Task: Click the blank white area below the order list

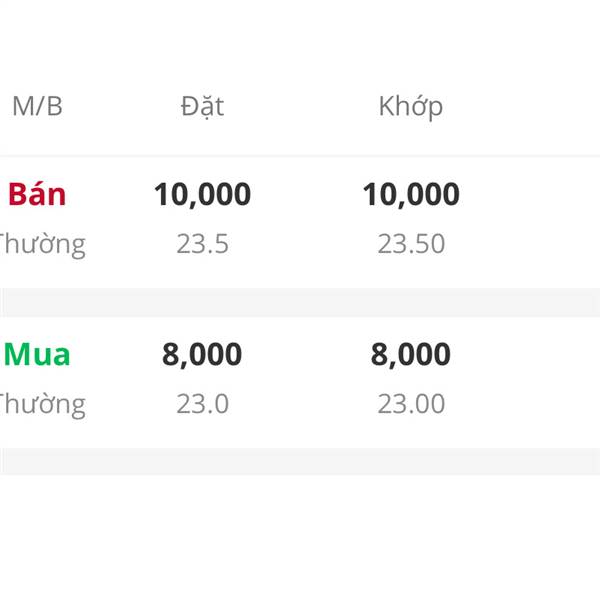Action: coord(300,540)
